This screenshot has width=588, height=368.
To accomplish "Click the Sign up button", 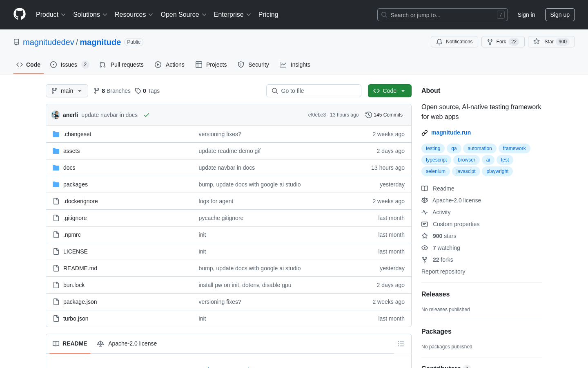I will (560, 15).
